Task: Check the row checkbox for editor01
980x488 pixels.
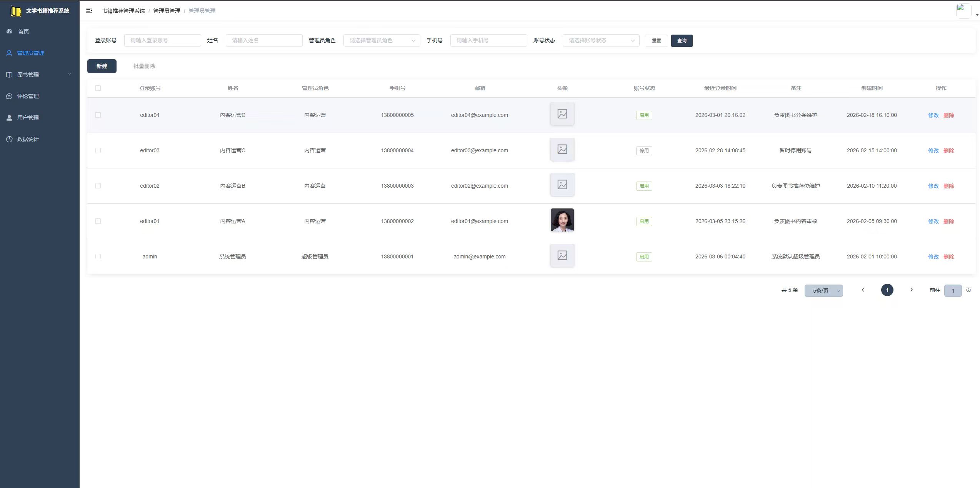Action: 98,221
